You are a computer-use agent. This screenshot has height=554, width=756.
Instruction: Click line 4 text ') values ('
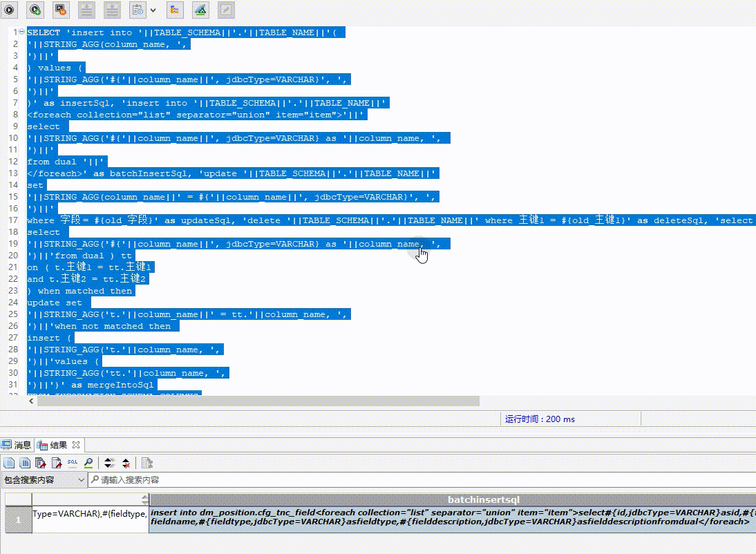click(55, 68)
